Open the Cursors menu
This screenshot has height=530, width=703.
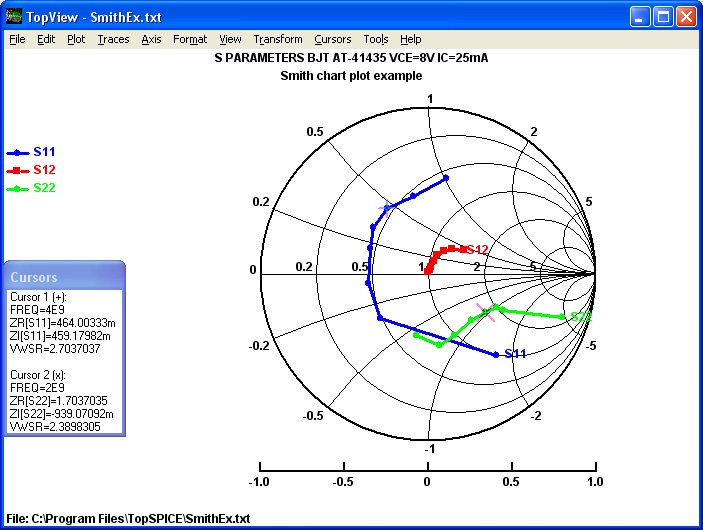pyautogui.click(x=332, y=39)
